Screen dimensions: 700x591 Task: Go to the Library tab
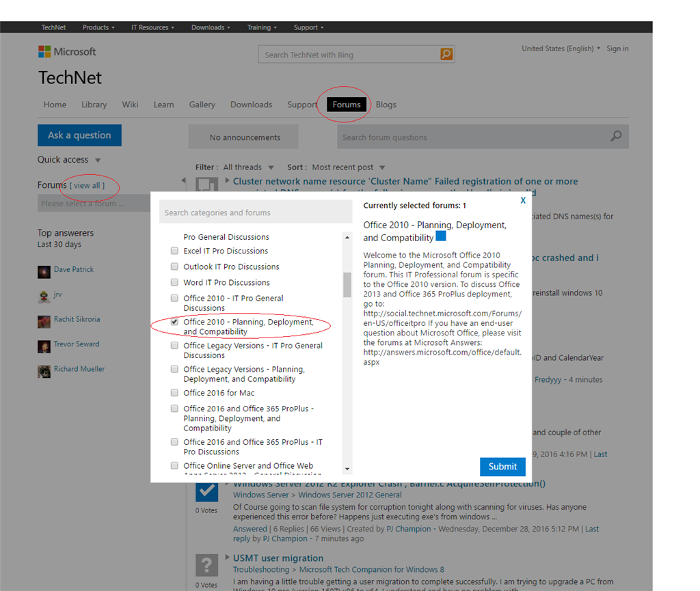pos(94,105)
